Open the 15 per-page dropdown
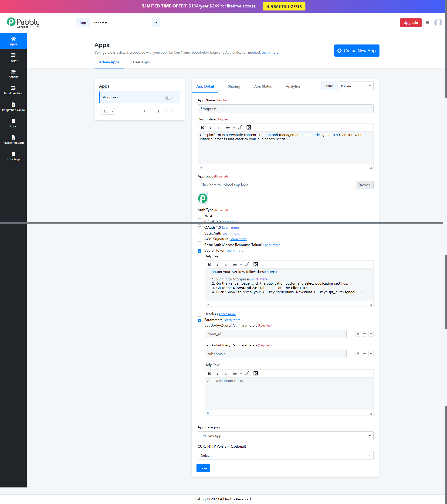447x504 pixels. coord(108,111)
